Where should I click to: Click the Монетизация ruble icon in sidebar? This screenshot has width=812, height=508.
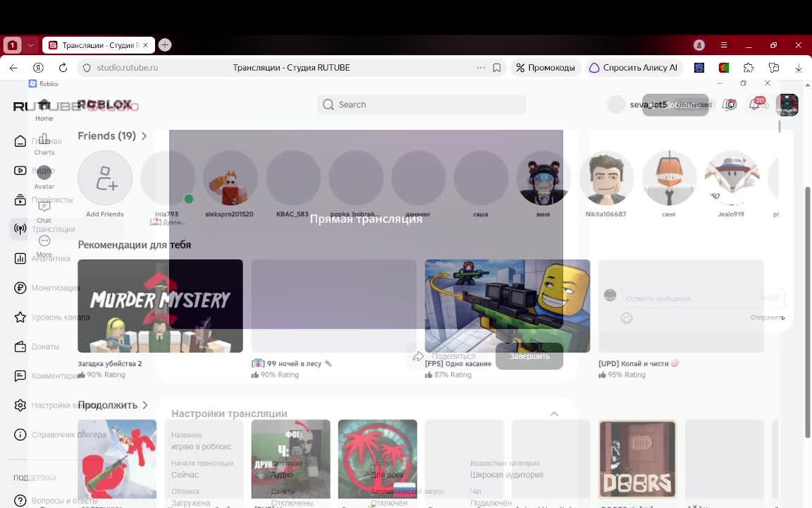[x=20, y=288]
